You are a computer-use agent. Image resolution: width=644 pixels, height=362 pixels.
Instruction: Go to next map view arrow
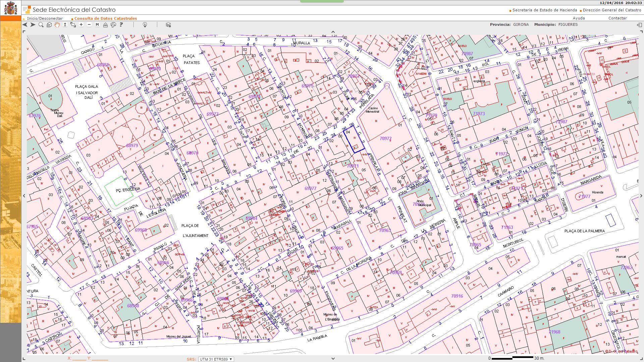pyautogui.click(x=33, y=25)
